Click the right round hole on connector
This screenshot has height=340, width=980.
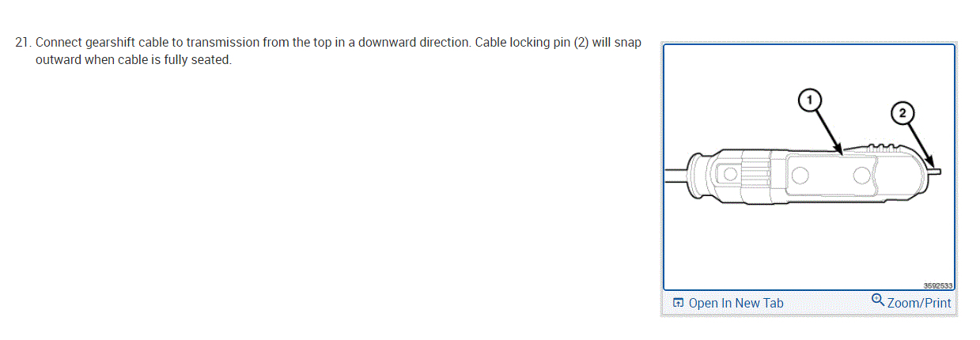click(x=861, y=175)
